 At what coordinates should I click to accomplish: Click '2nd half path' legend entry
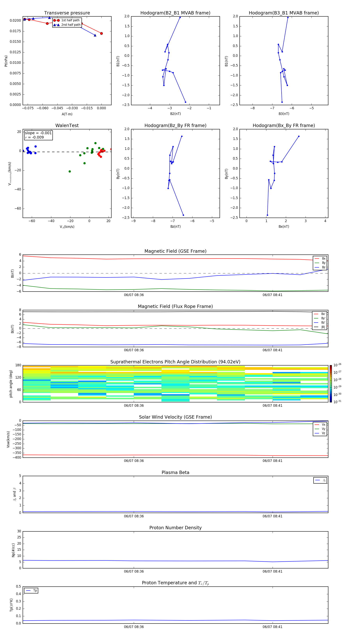pos(67,25)
